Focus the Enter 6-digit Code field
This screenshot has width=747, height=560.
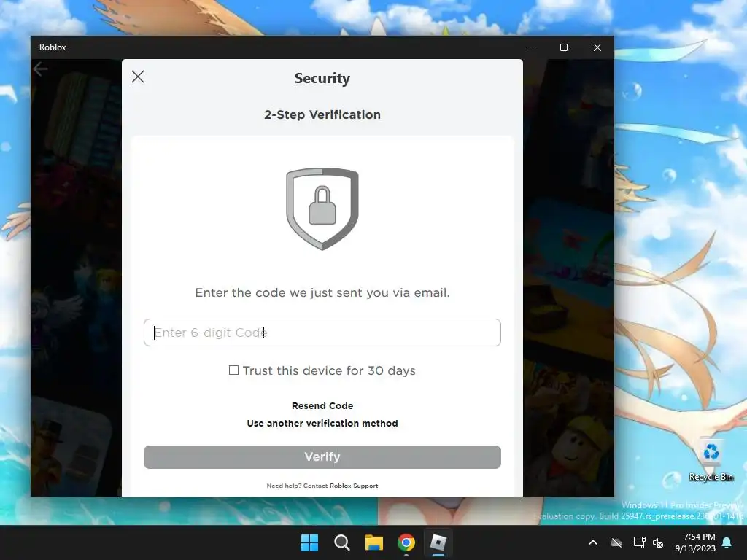(x=322, y=332)
